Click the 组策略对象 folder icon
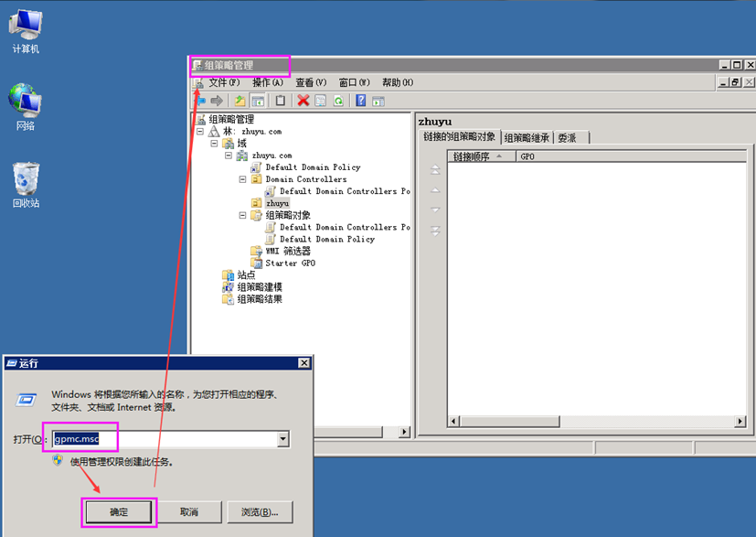 click(x=257, y=215)
